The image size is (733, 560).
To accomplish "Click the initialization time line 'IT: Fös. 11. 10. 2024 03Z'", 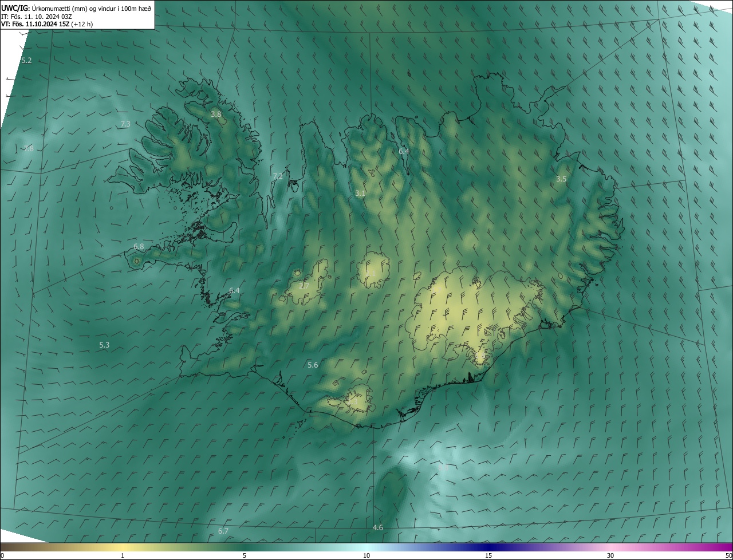I will click(x=37, y=16).
